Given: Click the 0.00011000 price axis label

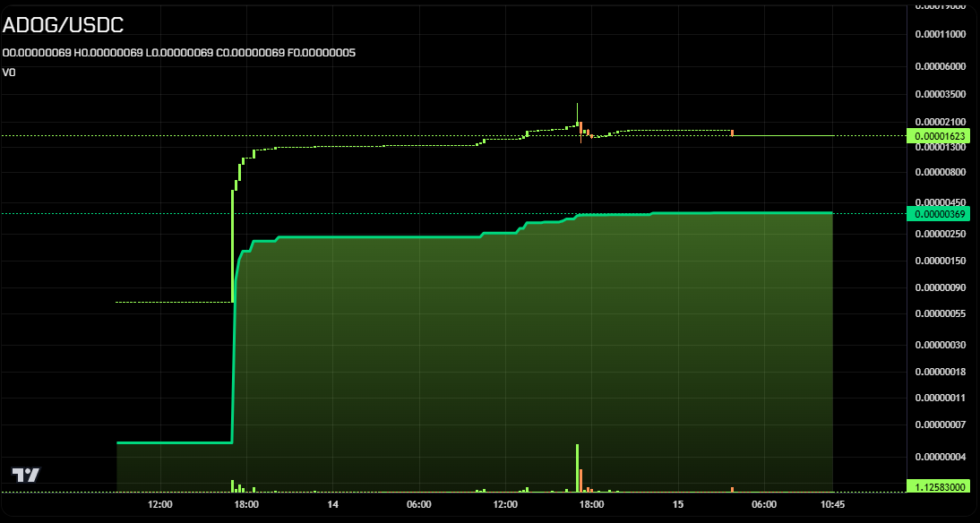Looking at the screenshot, I should point(940,34).
